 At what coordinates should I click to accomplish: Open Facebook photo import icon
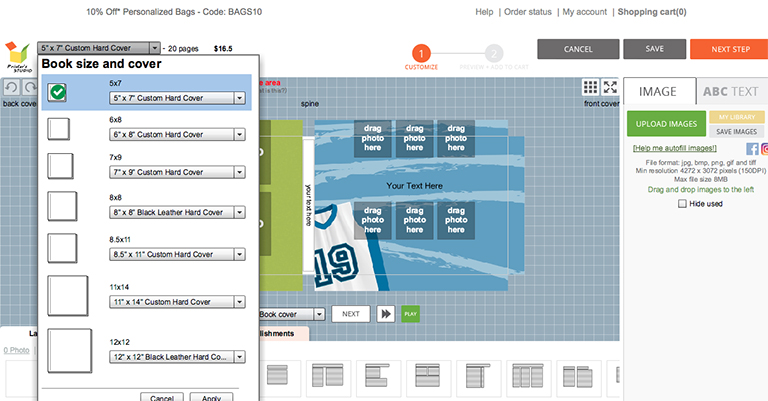click(752, 149)
